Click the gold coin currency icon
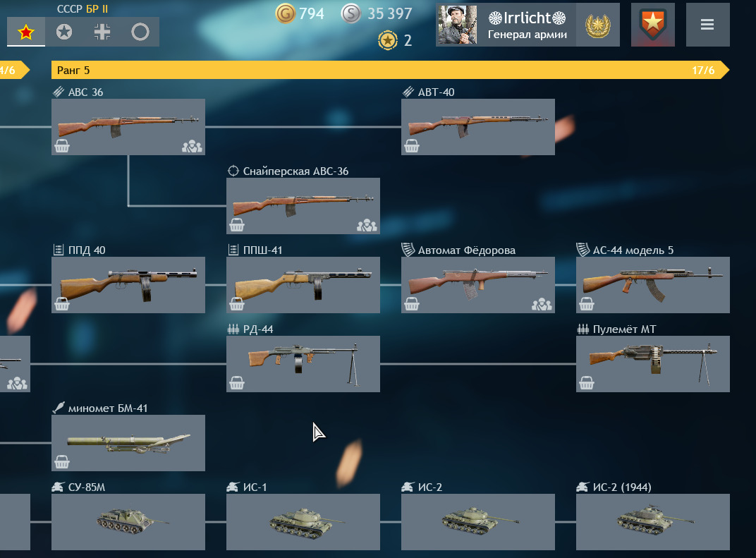The width and height of the screenshot is (756, 558). point(285,13)
